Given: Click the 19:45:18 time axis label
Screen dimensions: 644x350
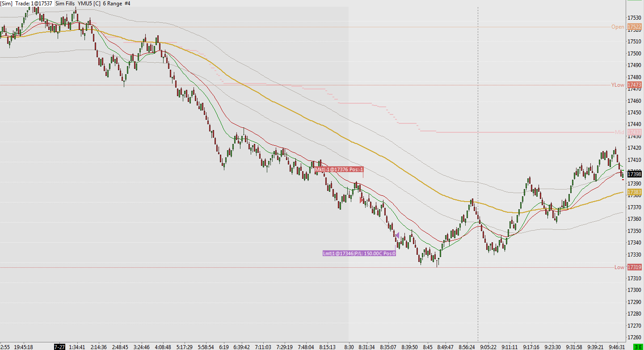Looking at the screenshot, I should click(23, 347).
